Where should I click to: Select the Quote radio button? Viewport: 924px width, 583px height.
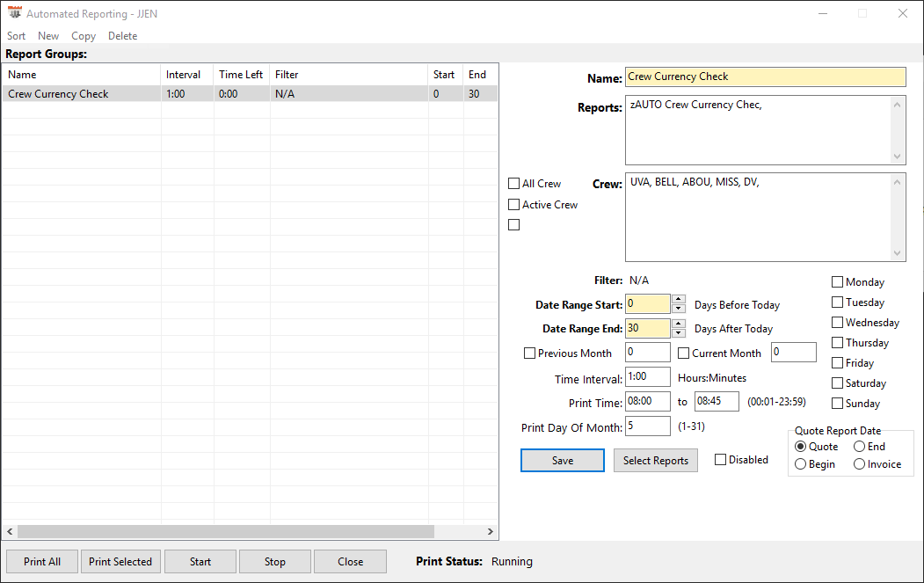click(x=800, y=446)
